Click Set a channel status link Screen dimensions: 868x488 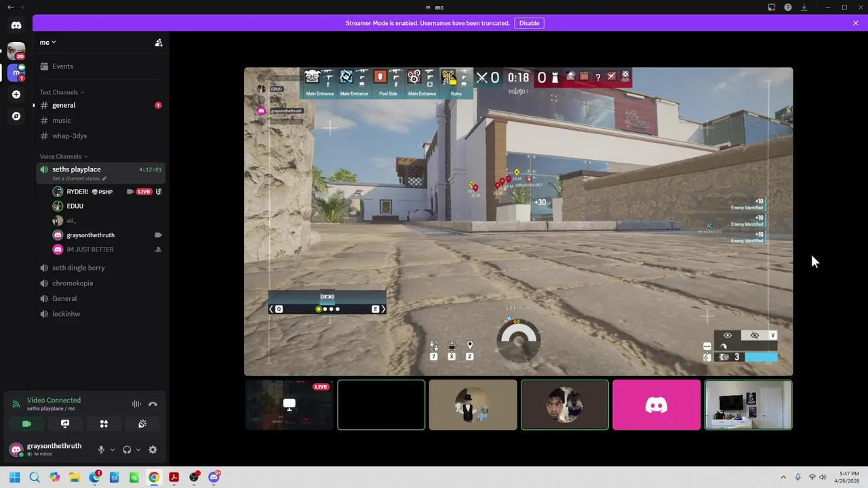tap(79, 179)
